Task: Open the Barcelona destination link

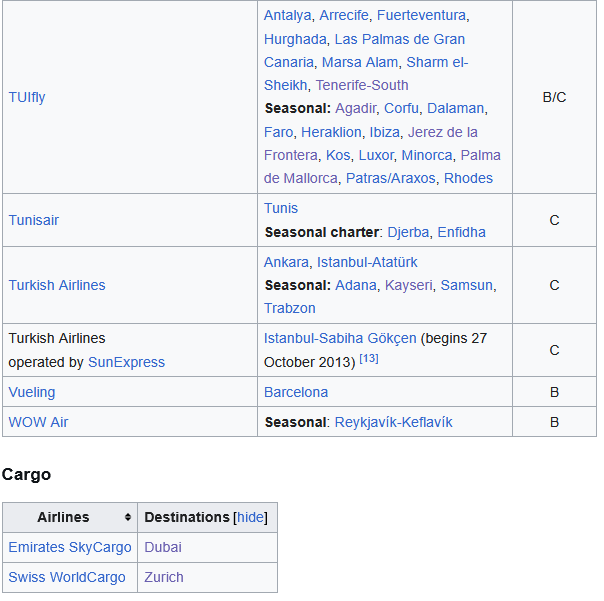Action: coord(296,392)
